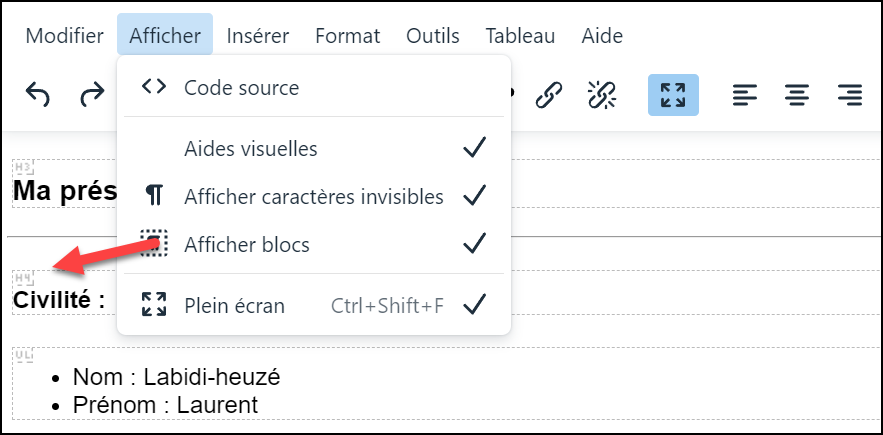Image resolution: width=883 pixels, height=435 pixels.
Task: Toggle the fullscreen toolbar button
Action: click(x=673, y=95)
